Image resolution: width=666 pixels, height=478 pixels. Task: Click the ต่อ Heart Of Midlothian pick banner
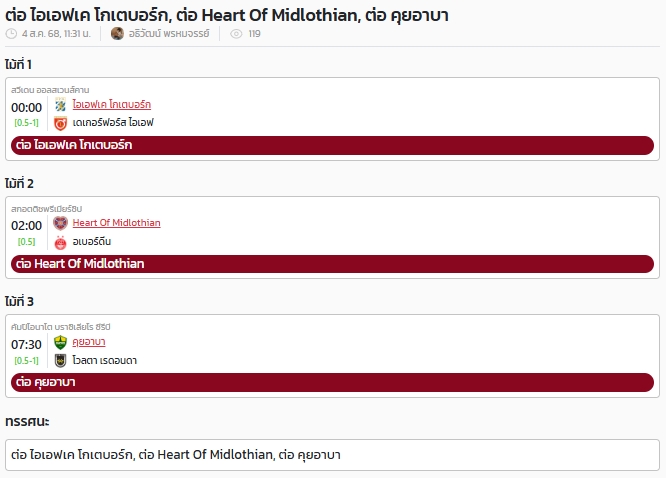(x=332, y=264)
